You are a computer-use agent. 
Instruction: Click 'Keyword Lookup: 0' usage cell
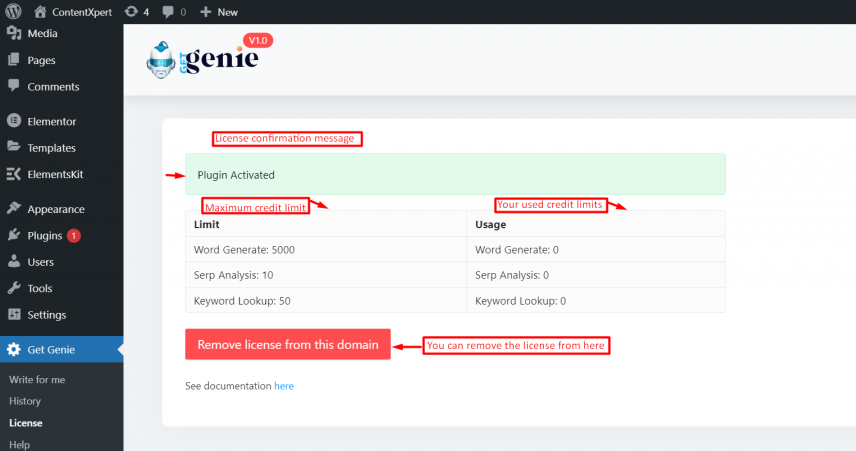596,300
